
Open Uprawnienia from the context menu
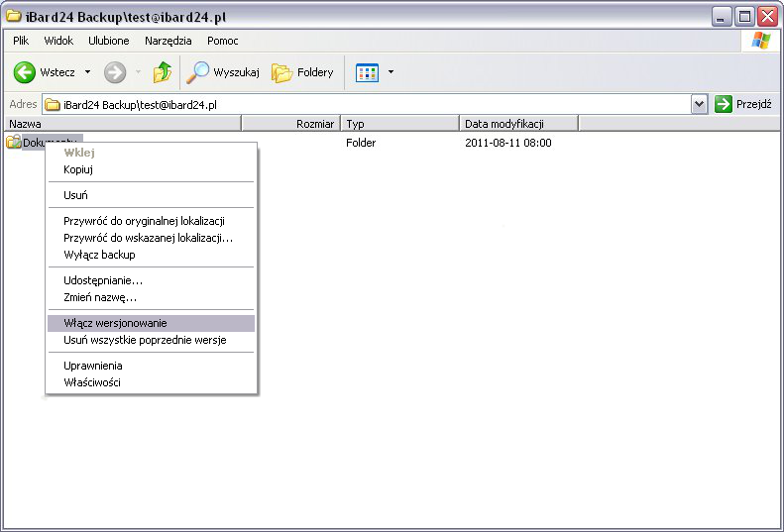[x=151, y=366]
